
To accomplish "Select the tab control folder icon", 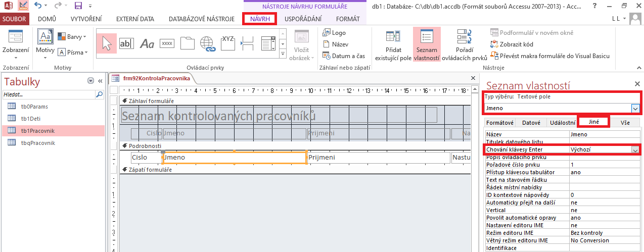I will pos(188,43).
